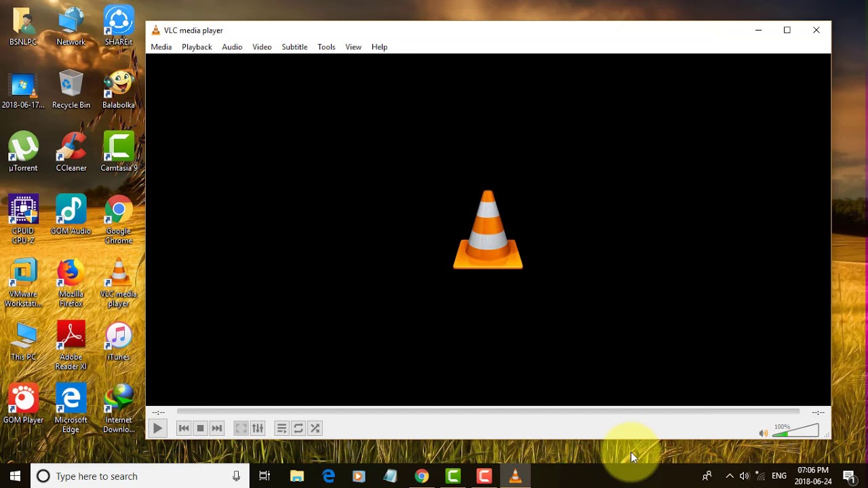This screenshot has width=868, height=488.
Task: Click the Stop playback button
Action: tap(200, 428)
